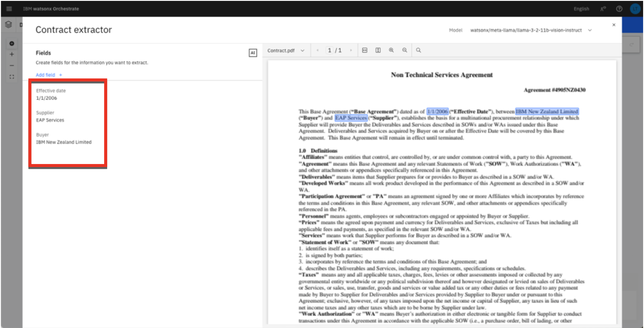Click the LT user avatar
Screen dimensions: 644x328
pos(635,9)
